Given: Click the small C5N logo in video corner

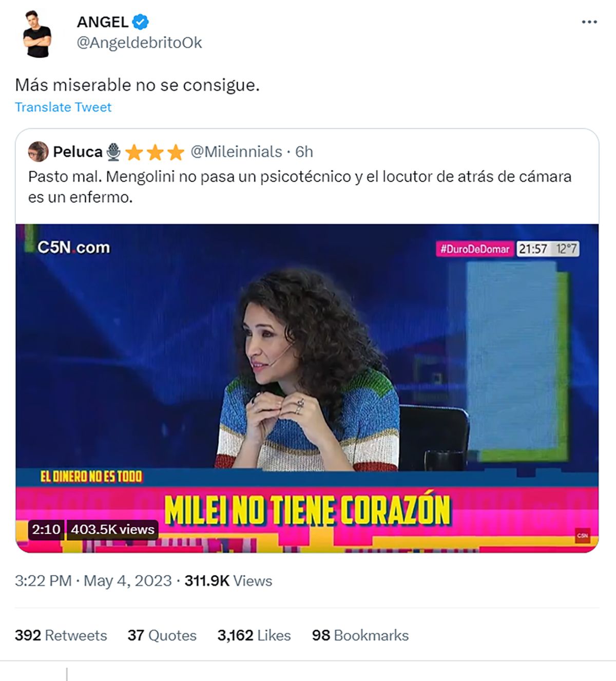Looking at the screenshot, I should coord(582,536).
